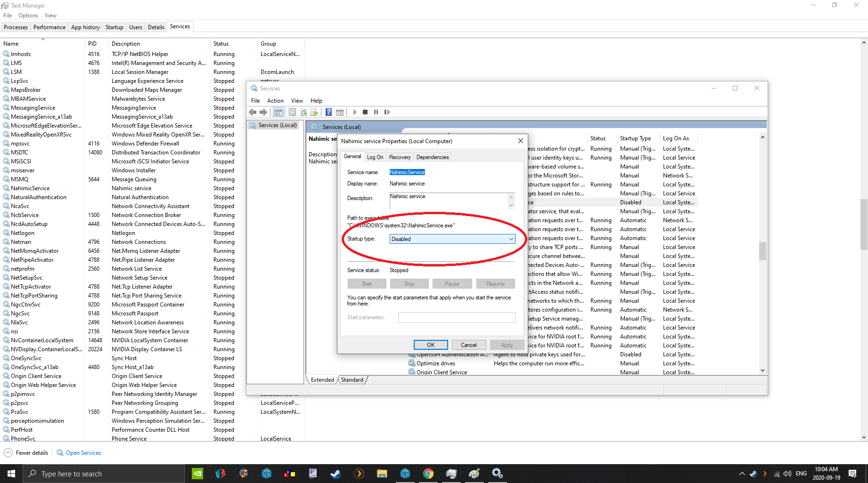Click the Restart Service icon in toolbar
Image resolution: width=868 pixels, height=483 pixels.
(x=387, y=112)
